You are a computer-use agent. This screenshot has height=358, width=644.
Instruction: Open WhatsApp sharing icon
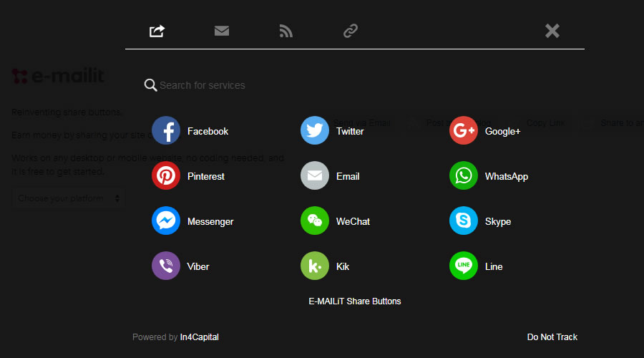(464, 176)
